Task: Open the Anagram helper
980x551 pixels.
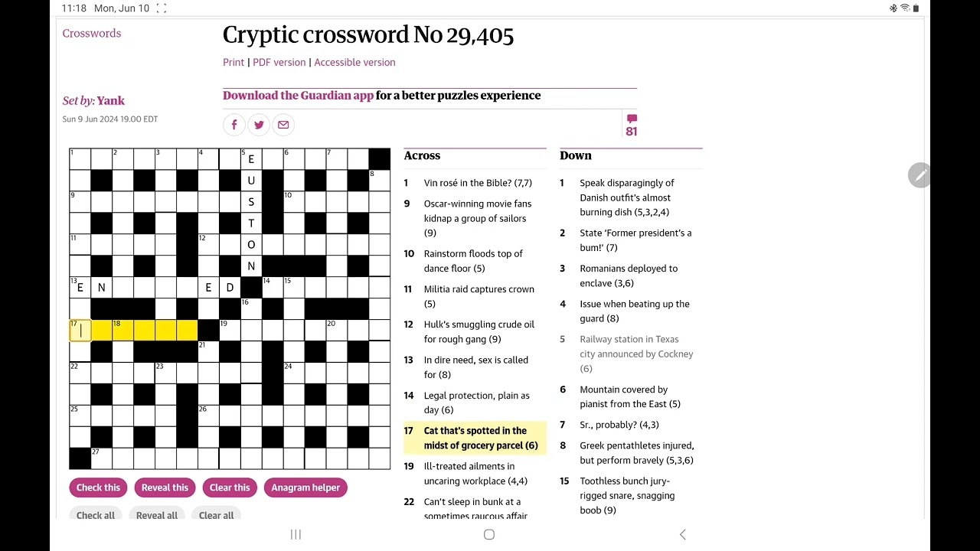Action: pos(305,487)
